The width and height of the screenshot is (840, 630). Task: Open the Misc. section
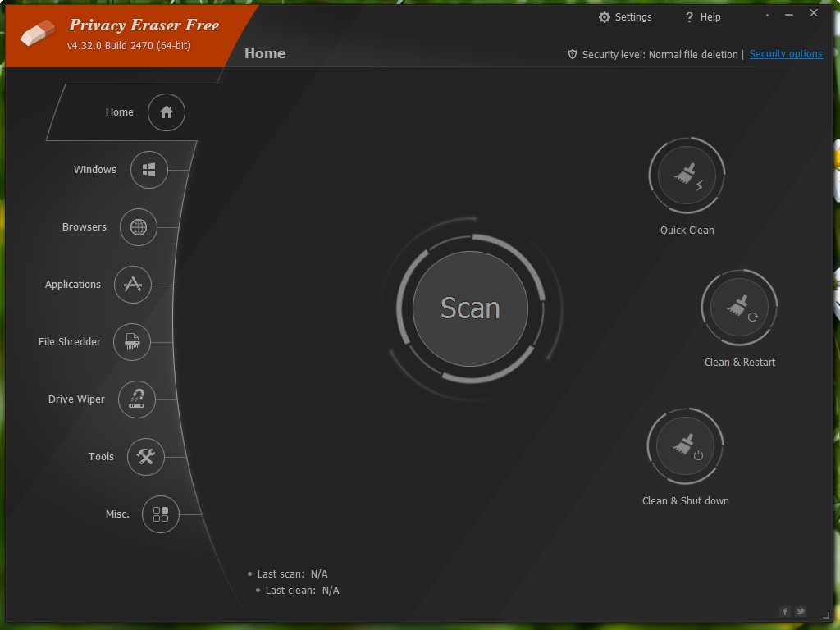click(x=161, y=514)
